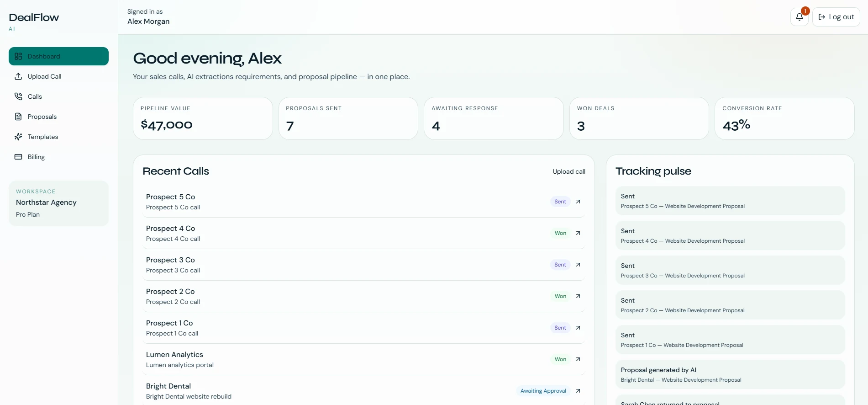Screen dimensions: 868x405
Task: Open the Proposals section
Action: (58, 117)
